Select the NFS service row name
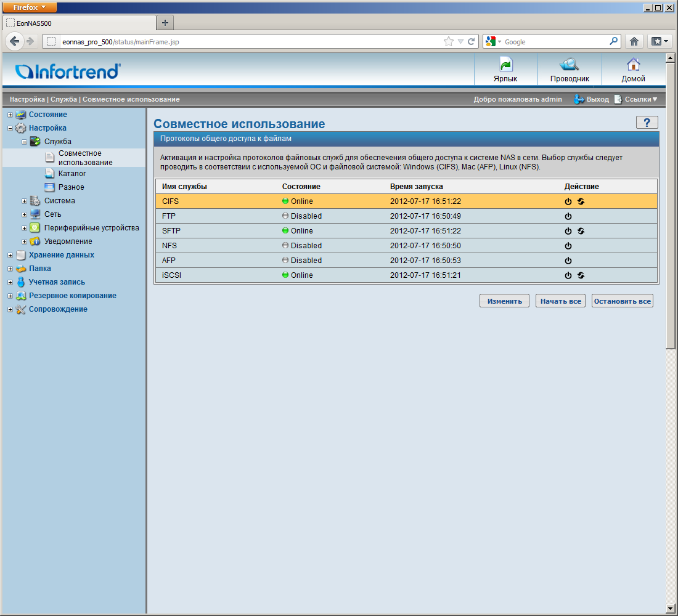The image size is (678, 616). pos(169,246)
